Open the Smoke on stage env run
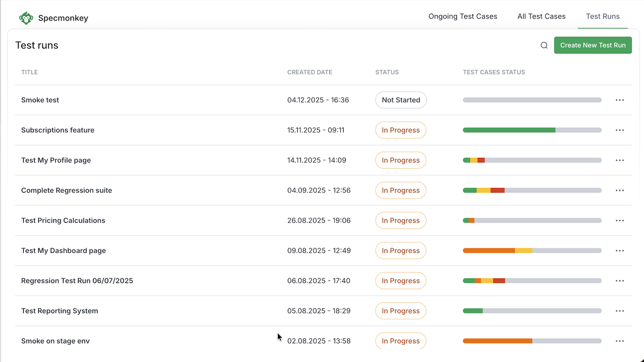Viewport: 644px width, 362px height. tap(55, 341)
